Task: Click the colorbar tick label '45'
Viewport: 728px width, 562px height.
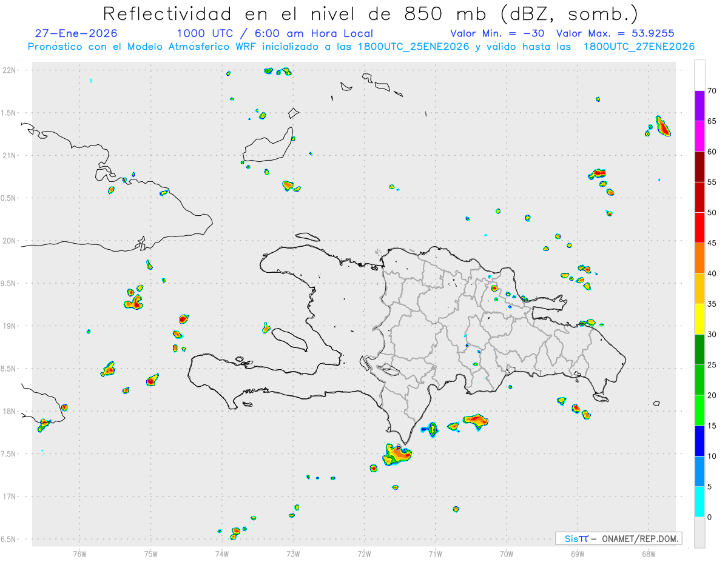Action: tap(712, 243)
